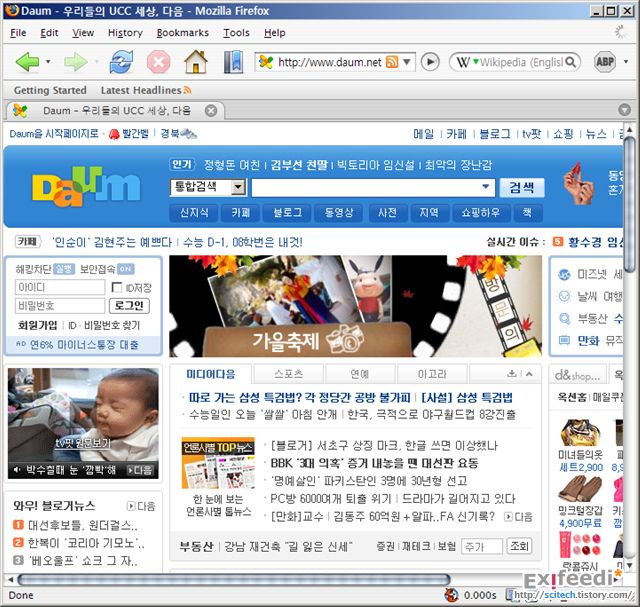Open the 'BBK 3대 의혹' headline
The height and width of the screenshot is (607, 640).
point(374,463)
